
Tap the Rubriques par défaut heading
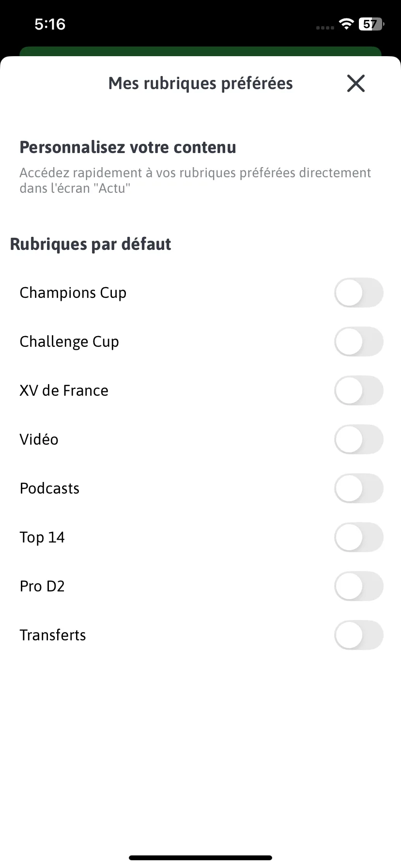pos(91,244)
